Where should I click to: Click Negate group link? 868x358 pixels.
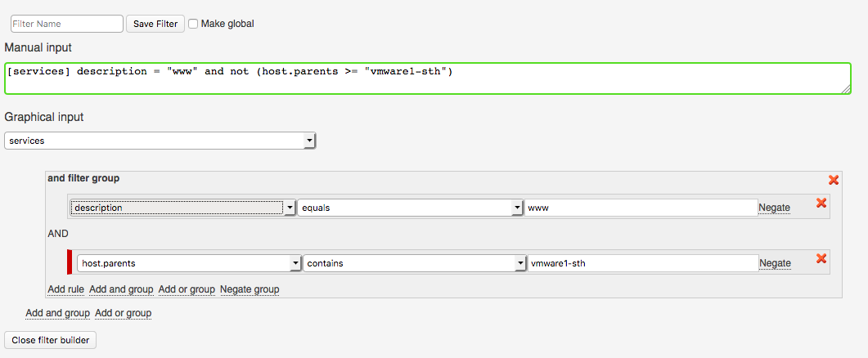(x=250, y=289)
